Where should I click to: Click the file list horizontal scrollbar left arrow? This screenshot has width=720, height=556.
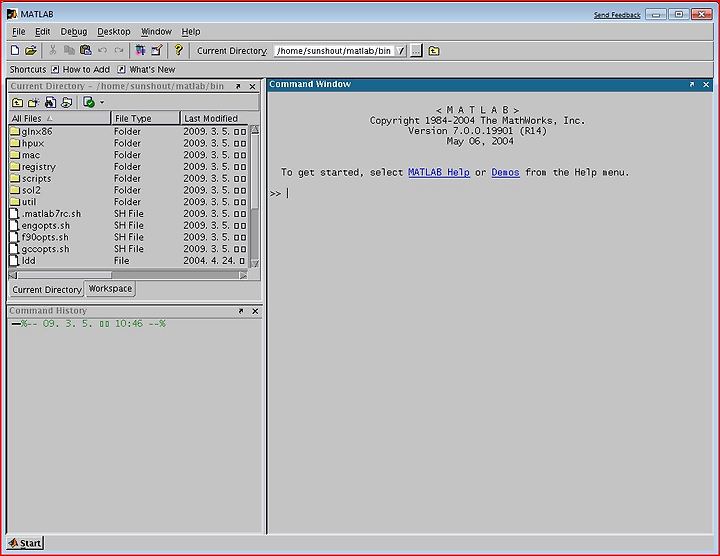pyautogui.click(x=13, y=275)
